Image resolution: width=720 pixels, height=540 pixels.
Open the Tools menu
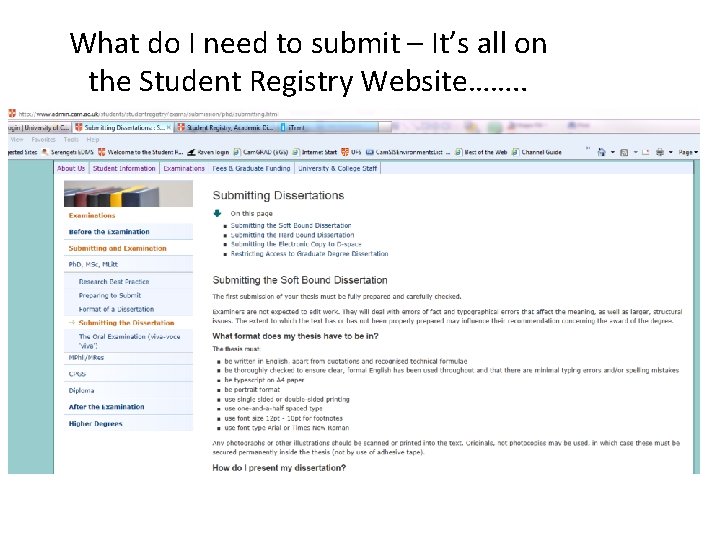[71, 140]
